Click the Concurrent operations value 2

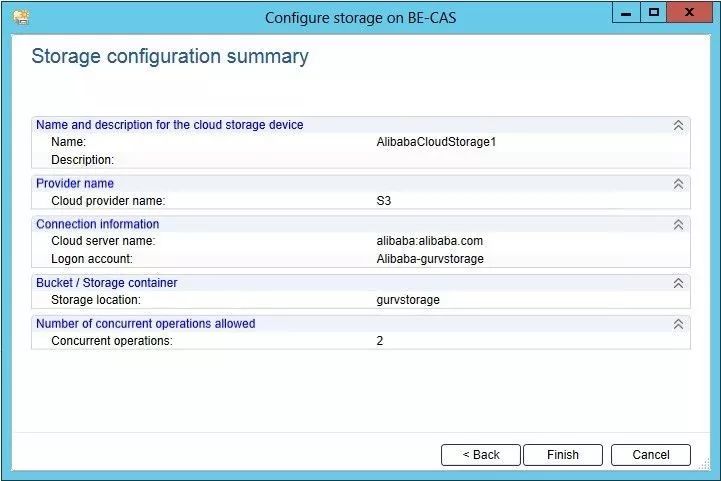(x=380, y=341)
